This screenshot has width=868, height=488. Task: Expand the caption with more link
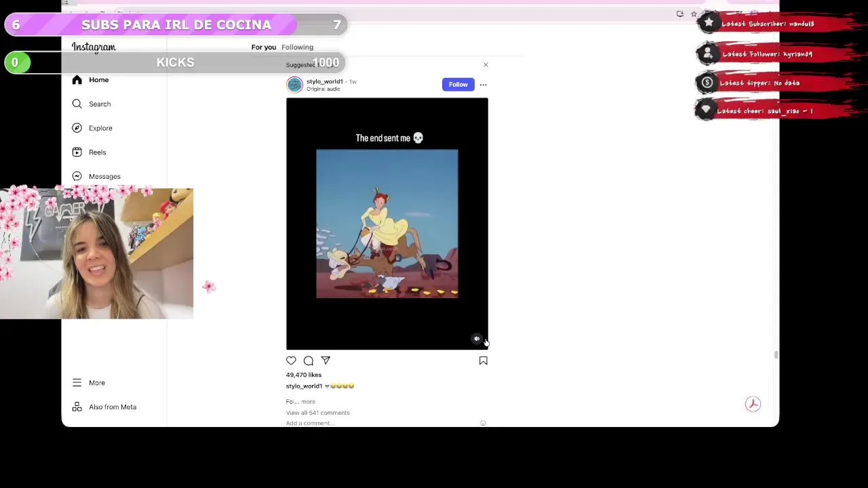point(308,401)
